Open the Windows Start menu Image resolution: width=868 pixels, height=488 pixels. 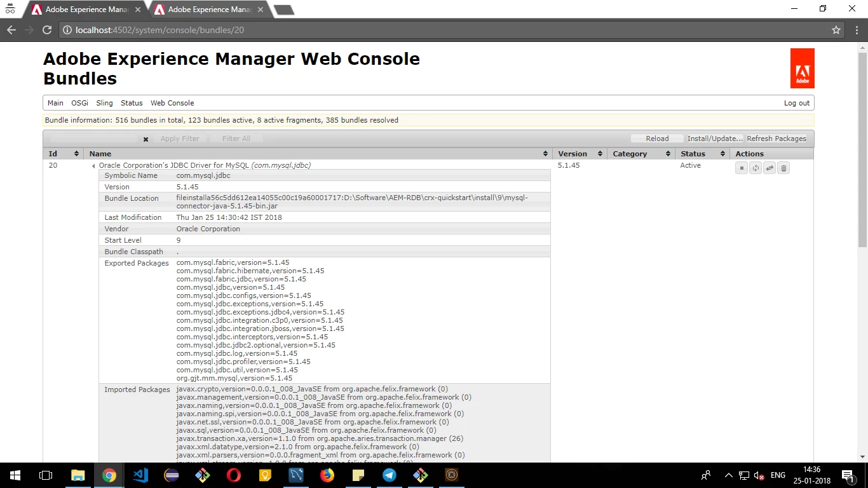pyautogui.click(x=15, y=475)
